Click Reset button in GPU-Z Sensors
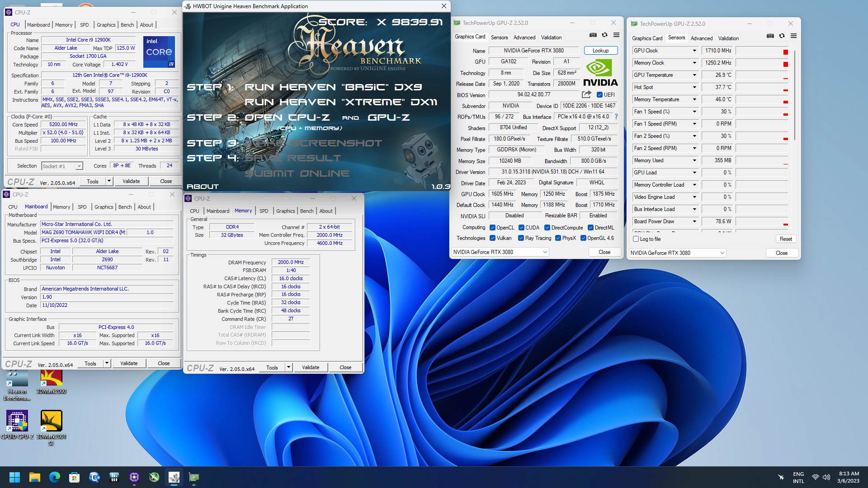This screenshot has height=488, width=868. click(x=786, y=239)
